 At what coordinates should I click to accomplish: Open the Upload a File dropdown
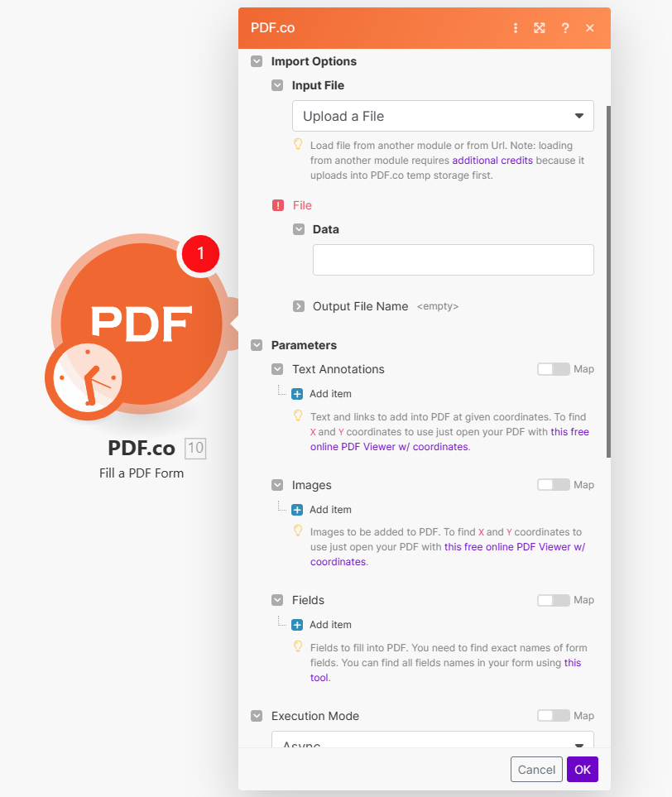pyautogui.click(x=443, y=116)
